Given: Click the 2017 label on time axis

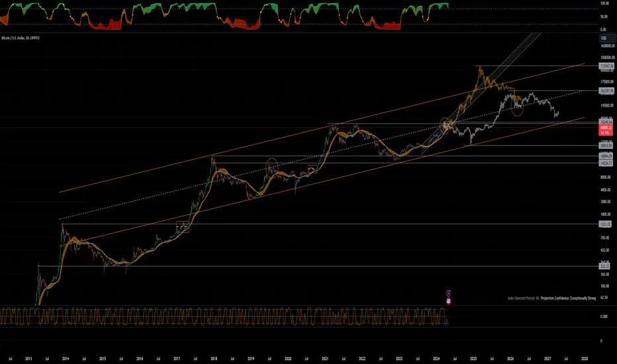Looking at the screenshot, I should [177, 359].
